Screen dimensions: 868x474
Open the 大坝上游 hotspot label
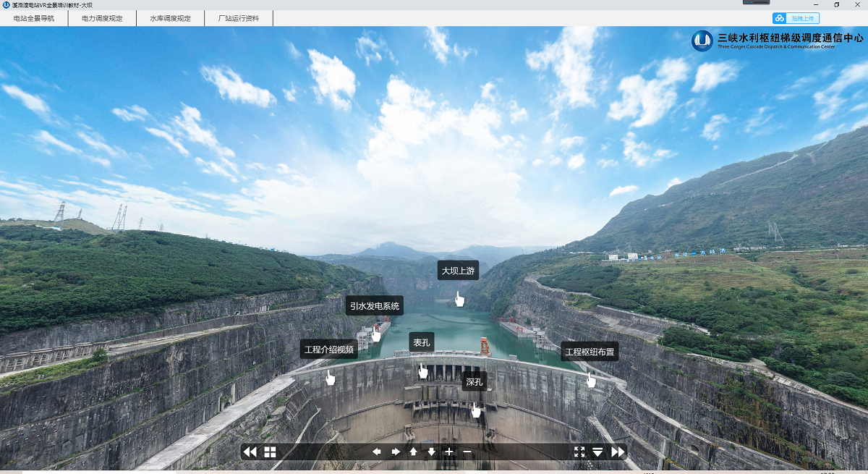458,271
